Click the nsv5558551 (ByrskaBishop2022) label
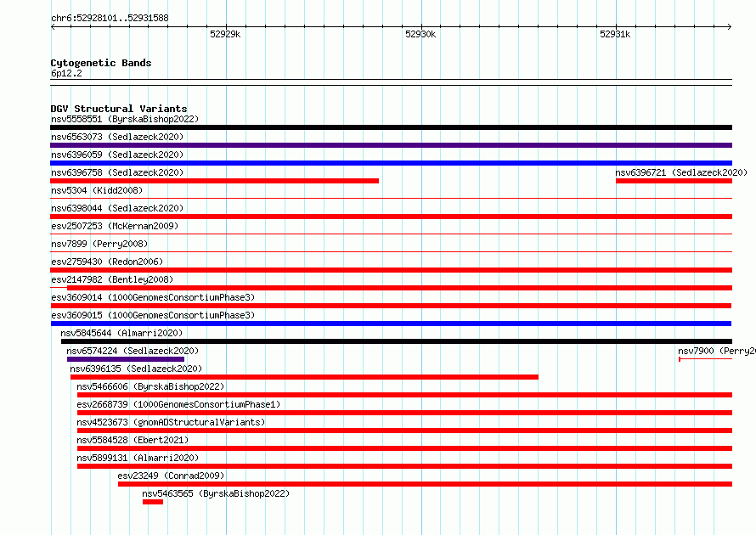 click(x=125, y=119)
